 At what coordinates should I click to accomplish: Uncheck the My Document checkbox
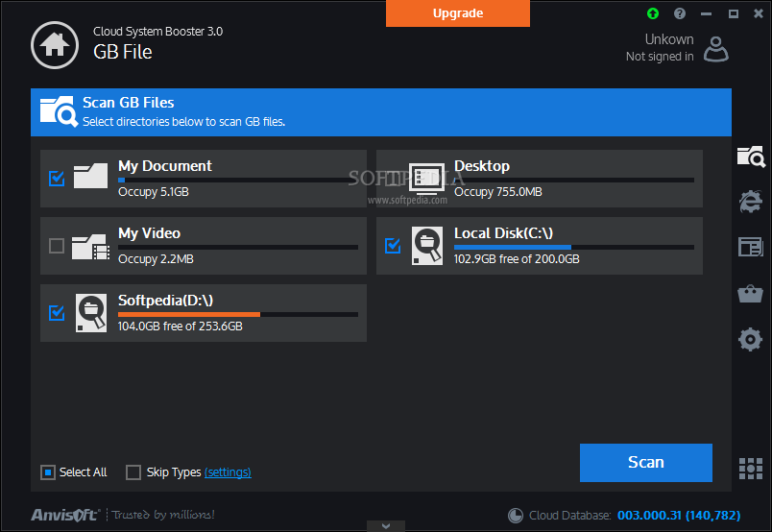pos(57,179)
